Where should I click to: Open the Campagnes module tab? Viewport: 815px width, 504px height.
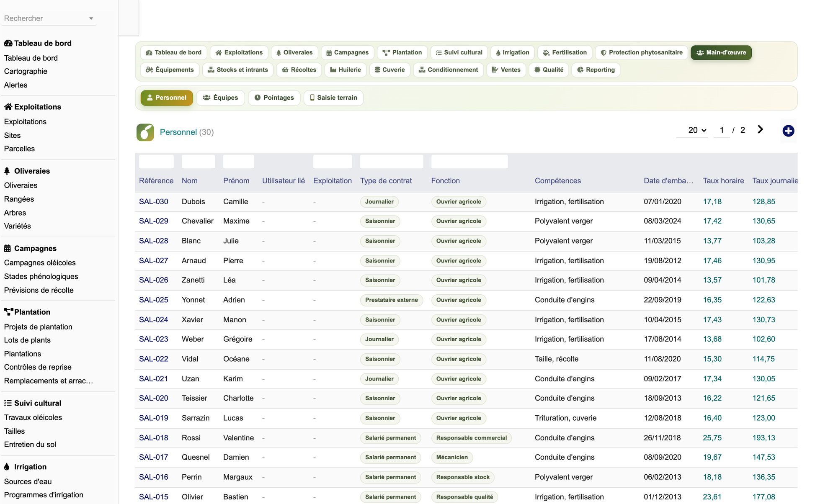(348, 53)
